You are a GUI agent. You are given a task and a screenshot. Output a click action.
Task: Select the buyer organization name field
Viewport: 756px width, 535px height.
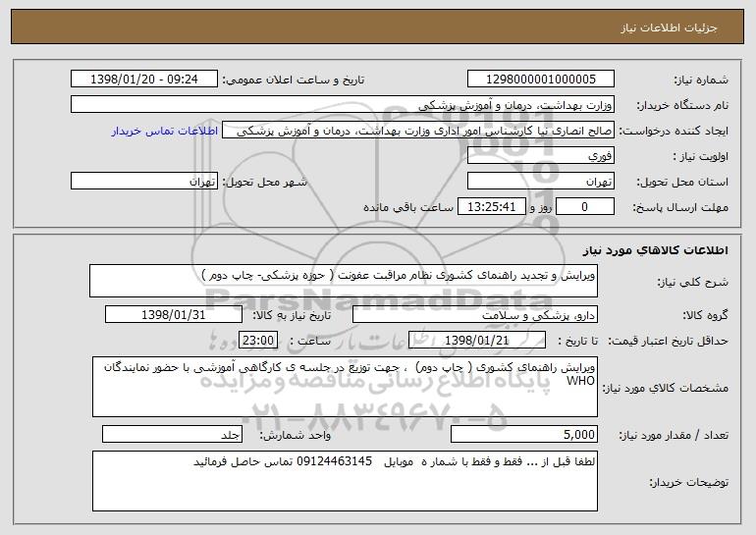343,104
